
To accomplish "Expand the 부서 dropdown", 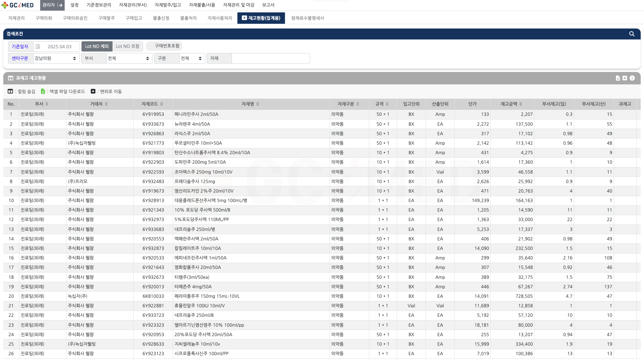I will (x=129, y=58).
